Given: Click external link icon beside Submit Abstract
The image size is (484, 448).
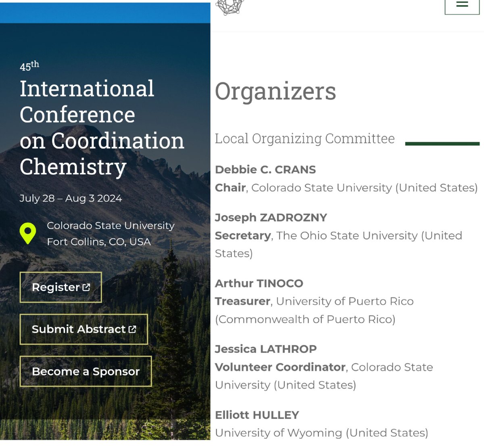Looking at the screenshot, I should tap(132, 329).
